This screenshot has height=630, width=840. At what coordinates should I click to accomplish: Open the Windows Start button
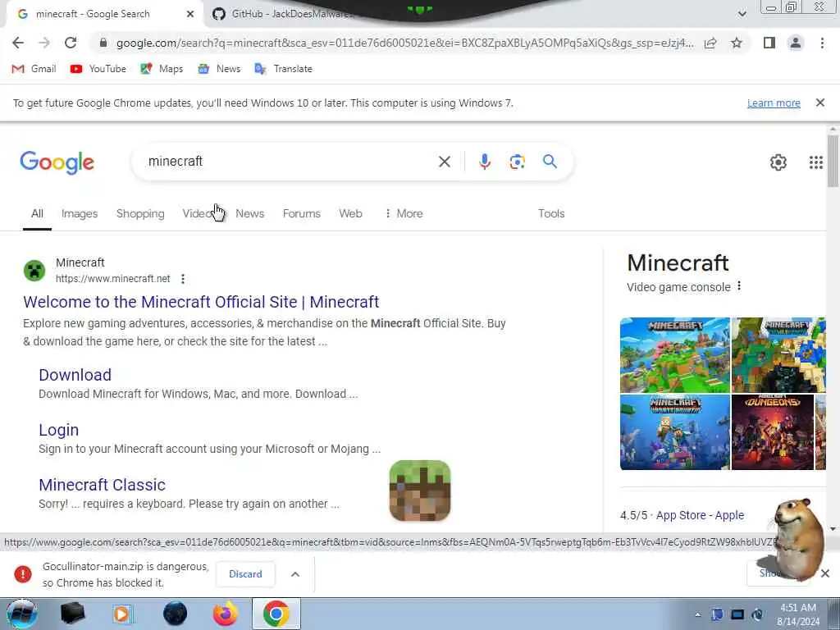point(21,614)
